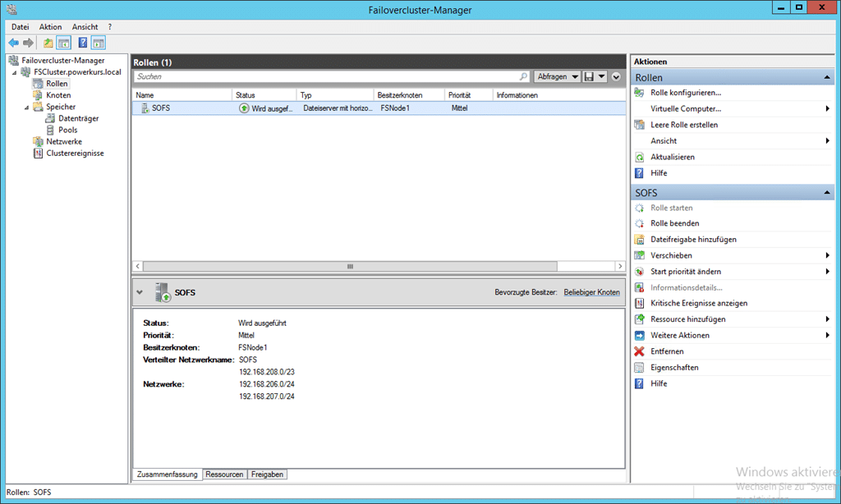Click the search magnifier icon
This screenshot has height=504, width=841.
pos(523,76)
